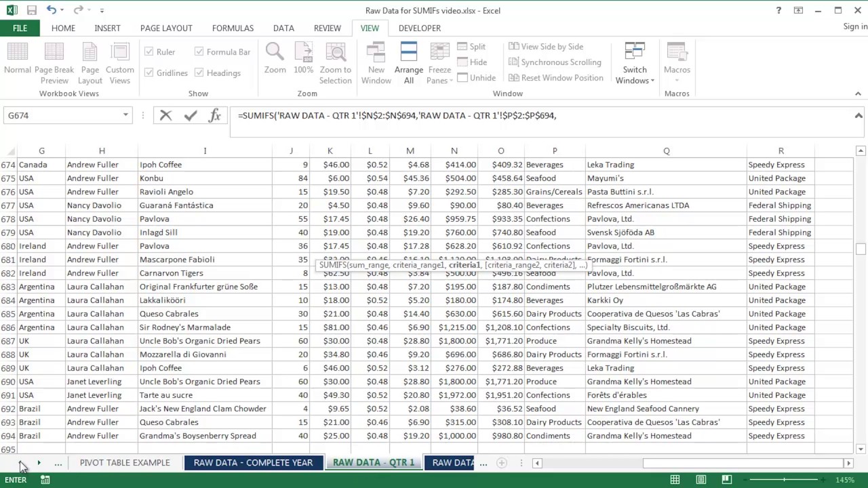
Task: Open the Name Box dropdown arrow
Action: (125, 116)
